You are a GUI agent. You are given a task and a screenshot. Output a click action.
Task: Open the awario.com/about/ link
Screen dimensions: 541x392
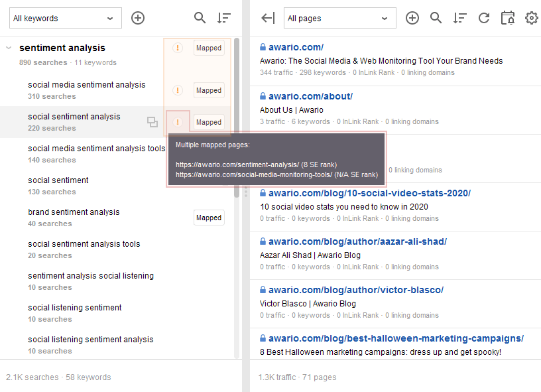(310, 96)
